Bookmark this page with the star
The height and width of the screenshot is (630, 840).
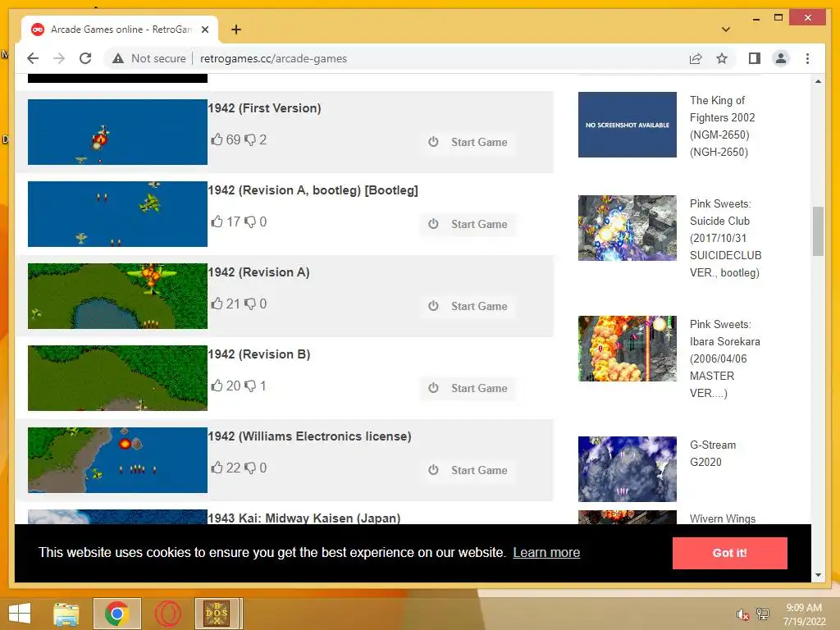tap(722, 58)
